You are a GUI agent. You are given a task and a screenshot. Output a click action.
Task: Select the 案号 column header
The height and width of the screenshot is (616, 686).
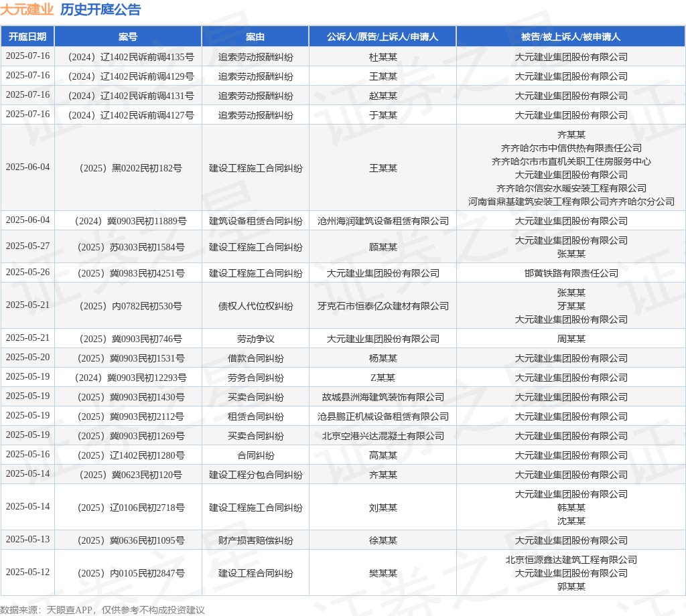pos(128,37)
